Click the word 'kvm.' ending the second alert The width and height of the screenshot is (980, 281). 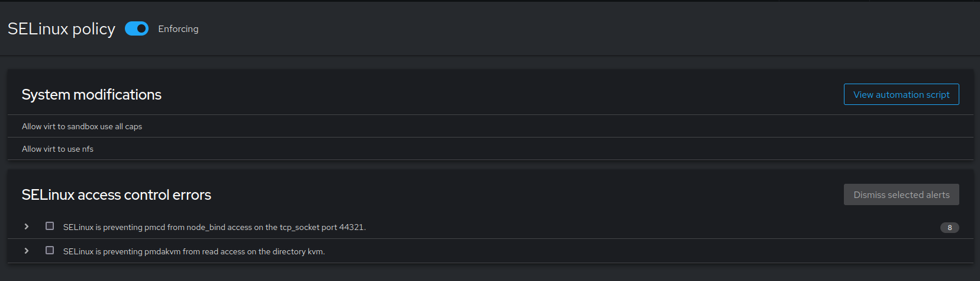click(317, 251)
